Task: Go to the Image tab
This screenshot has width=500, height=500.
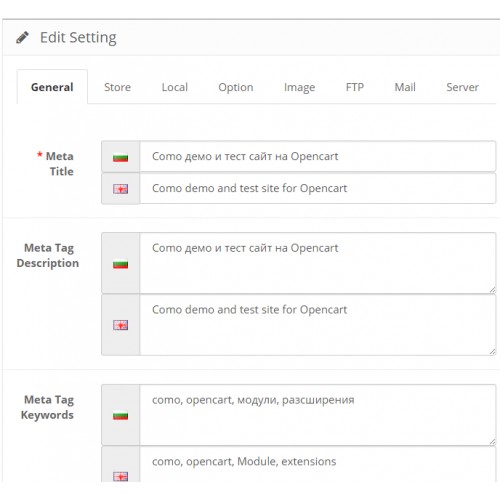Action: pos(299,87)
